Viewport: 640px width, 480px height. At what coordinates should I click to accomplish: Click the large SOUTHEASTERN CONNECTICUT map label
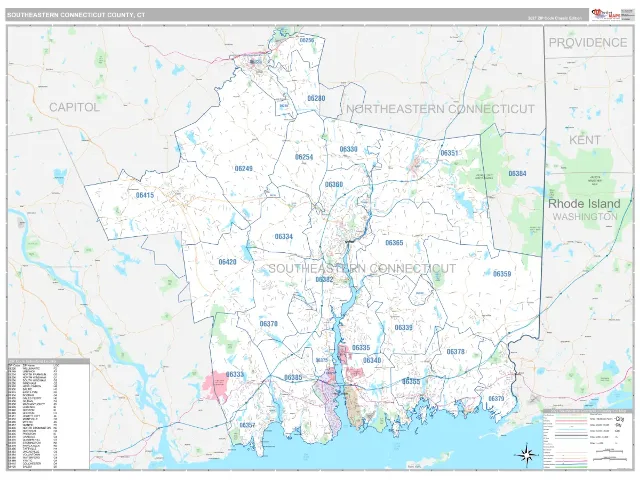coord(362,268)
